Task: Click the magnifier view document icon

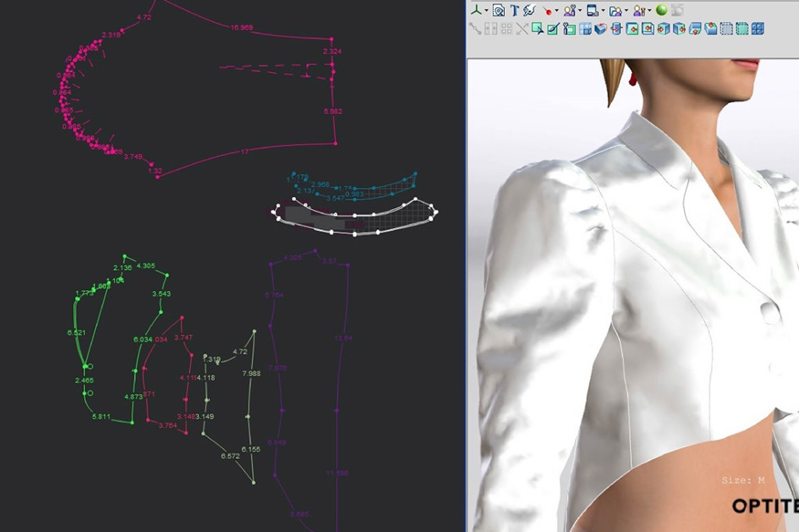Action: pos(499,11)
